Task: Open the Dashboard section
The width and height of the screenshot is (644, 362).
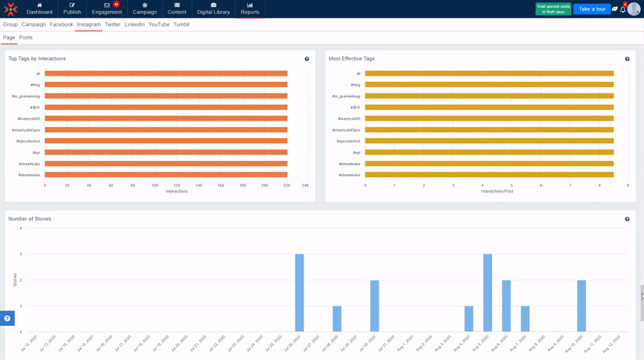Action: tap(39, 9)
